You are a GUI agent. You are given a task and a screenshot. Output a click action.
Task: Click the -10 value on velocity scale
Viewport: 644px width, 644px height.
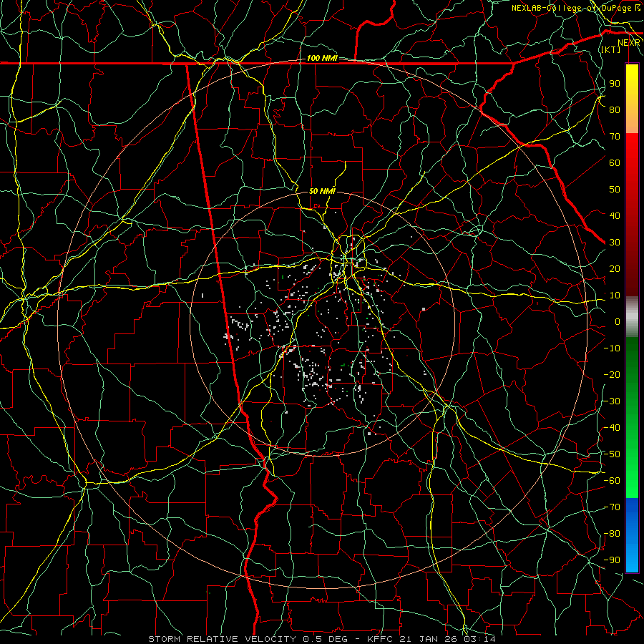(x=612, y=348)
